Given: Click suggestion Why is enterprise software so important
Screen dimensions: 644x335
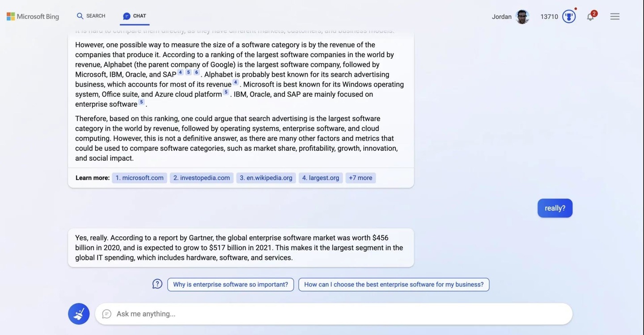Looking at the screenshot, I should 230,285.
